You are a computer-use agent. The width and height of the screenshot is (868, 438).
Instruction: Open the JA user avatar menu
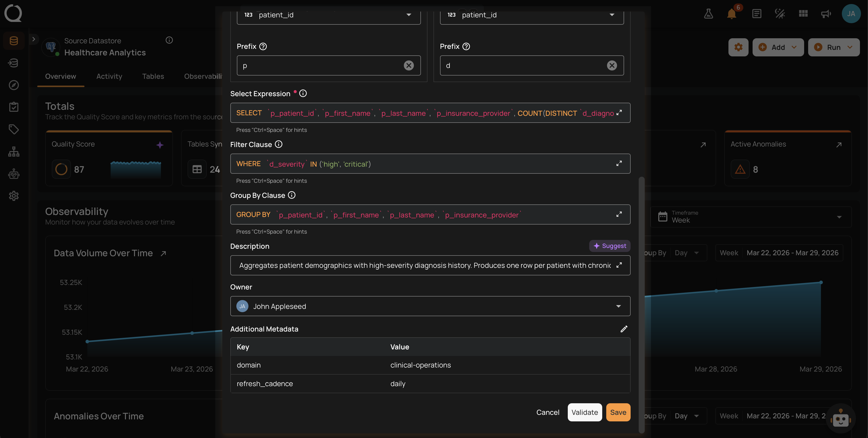coord(851,14)
